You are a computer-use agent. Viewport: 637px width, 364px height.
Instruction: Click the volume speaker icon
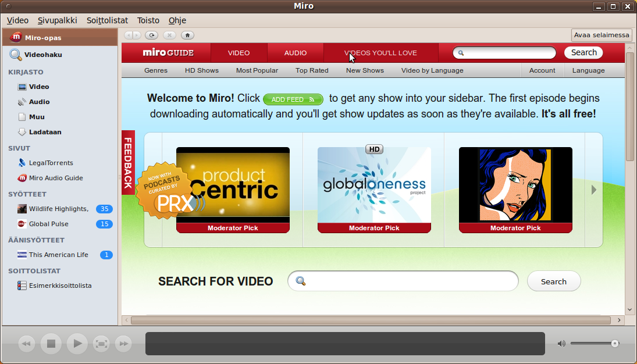(x=561, y=344)
